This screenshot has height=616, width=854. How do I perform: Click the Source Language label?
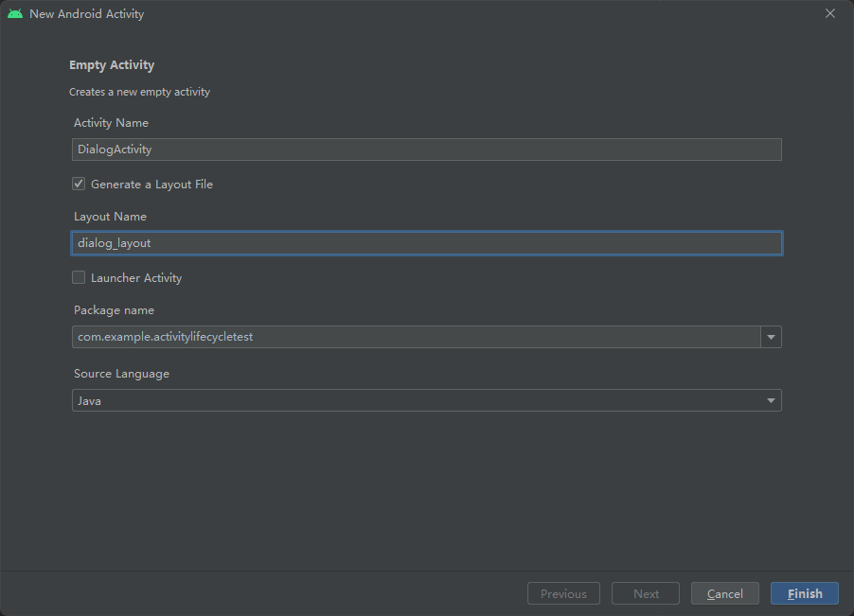(x=121, y=374)
